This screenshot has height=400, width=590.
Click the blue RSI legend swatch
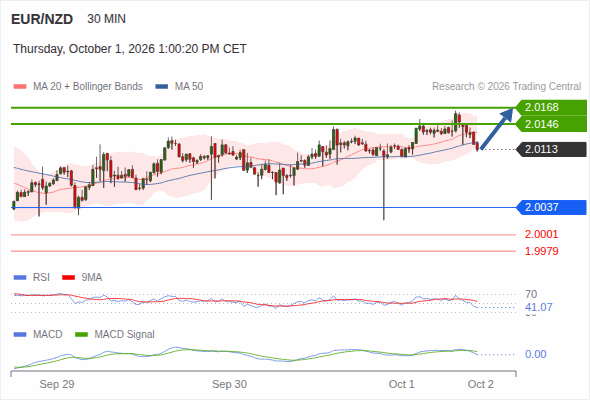[x=20, y=278]
